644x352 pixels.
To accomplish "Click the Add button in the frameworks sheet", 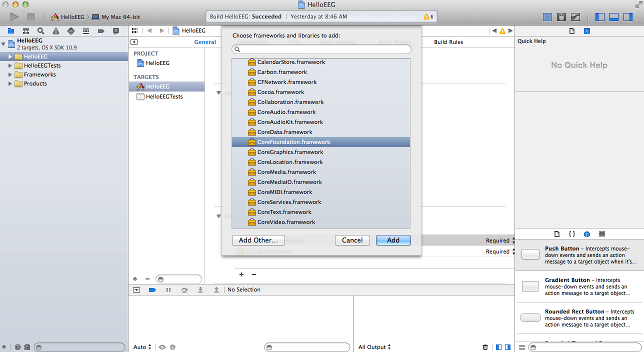I will [x=393, y=240].
